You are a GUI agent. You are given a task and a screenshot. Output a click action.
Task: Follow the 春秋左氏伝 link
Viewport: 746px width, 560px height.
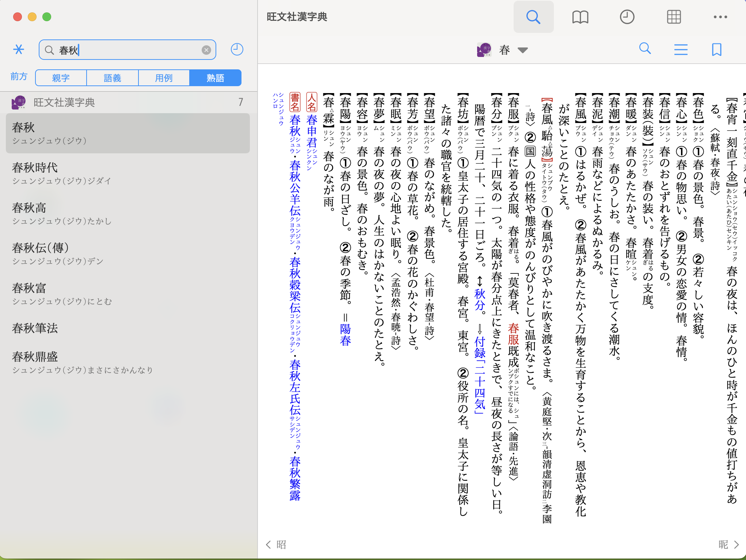coord(295,387)
